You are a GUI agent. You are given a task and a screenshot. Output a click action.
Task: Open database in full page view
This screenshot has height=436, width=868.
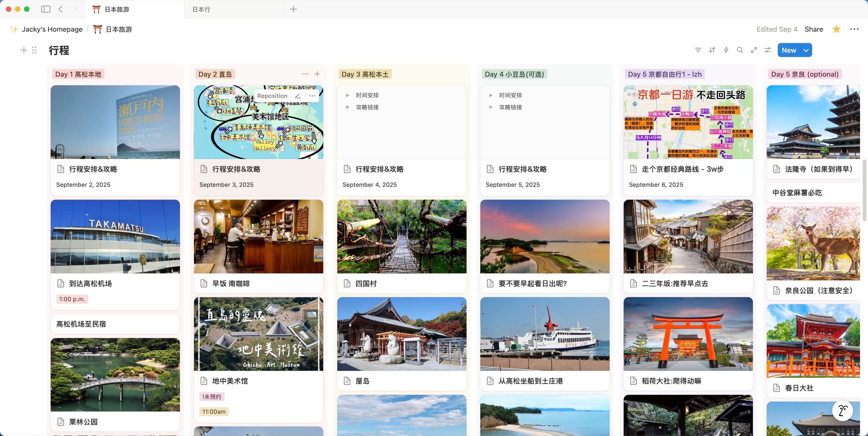[754, 50]
